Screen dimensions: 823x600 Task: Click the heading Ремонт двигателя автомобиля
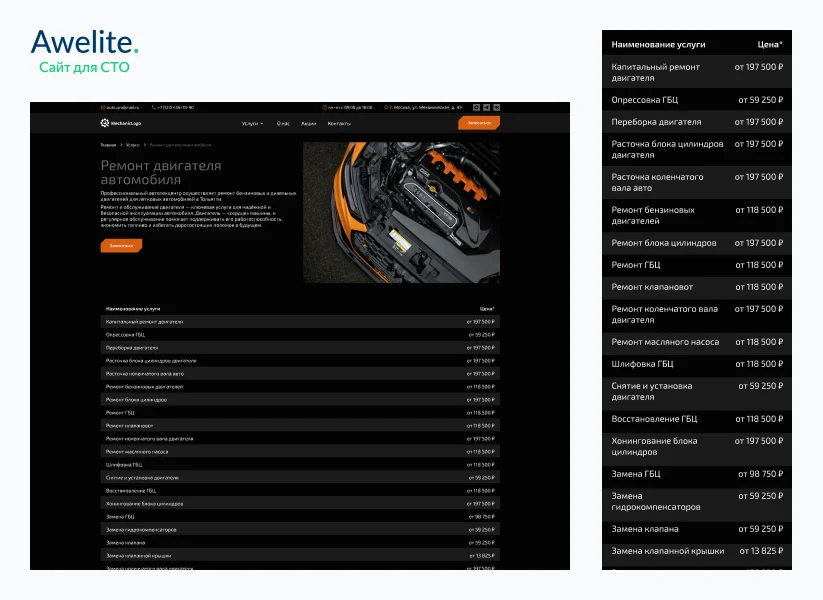pyautogui.click(x=161, y=172)
